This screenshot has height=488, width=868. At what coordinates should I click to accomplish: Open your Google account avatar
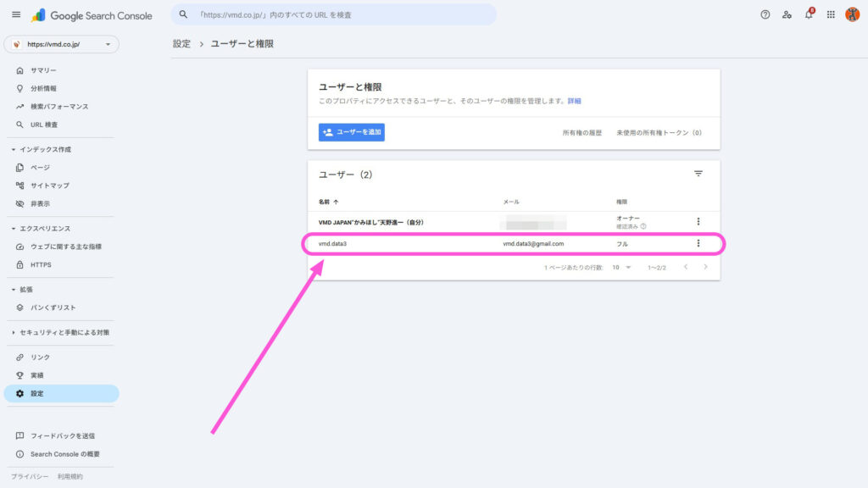[853, 14]
